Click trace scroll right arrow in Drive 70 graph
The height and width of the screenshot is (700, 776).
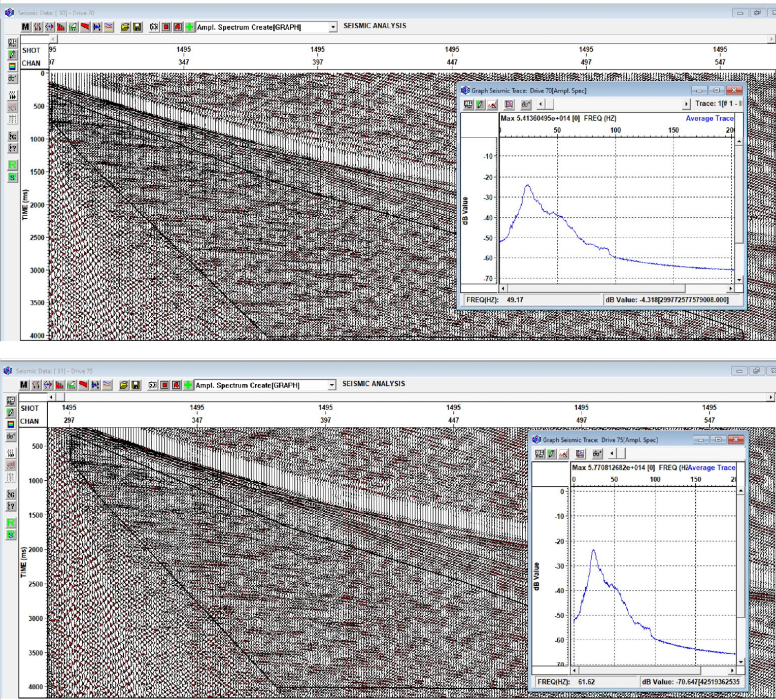tap(686, 104)
